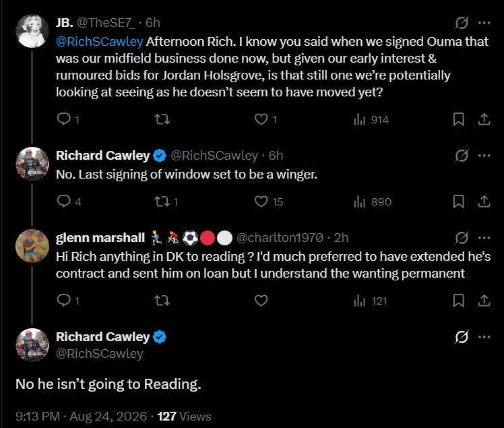Open Grok icon on main Reading tweet
504x428 pixels.
[462, 337]
